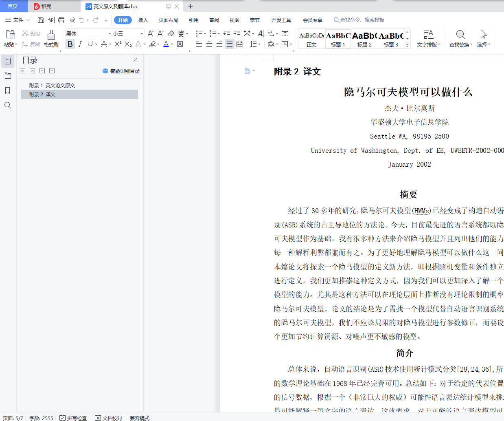Click Document Proofread (文档校对) in status bar

click(x=108, y=418)
